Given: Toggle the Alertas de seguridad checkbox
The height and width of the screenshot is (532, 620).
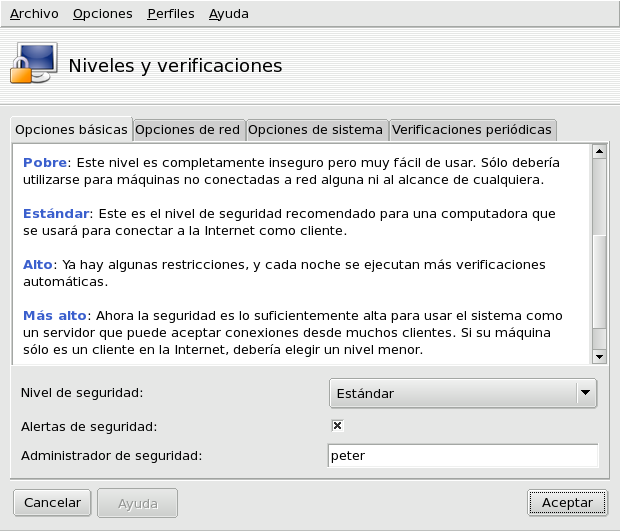Looking at the screenshot, I should click(x=337, y=426).
